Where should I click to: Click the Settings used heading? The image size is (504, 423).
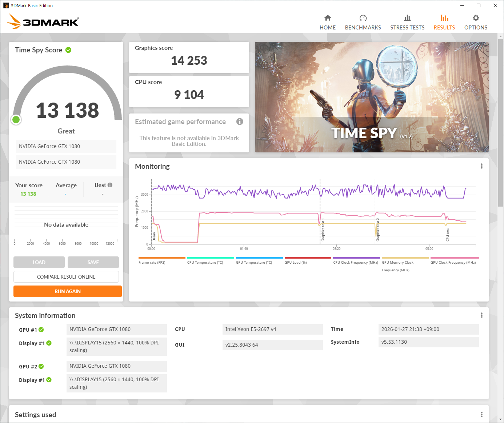pos(36,415)
